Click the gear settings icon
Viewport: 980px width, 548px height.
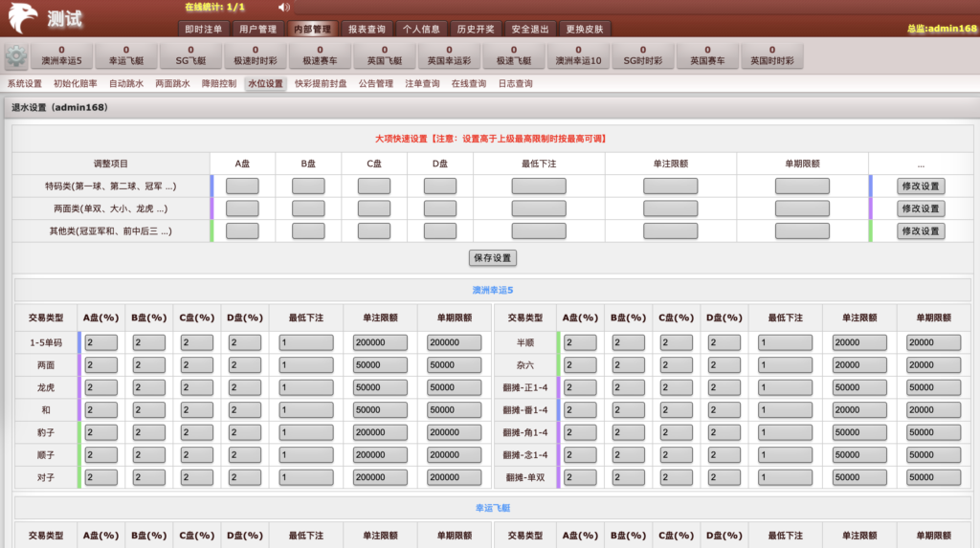(16, 56)
